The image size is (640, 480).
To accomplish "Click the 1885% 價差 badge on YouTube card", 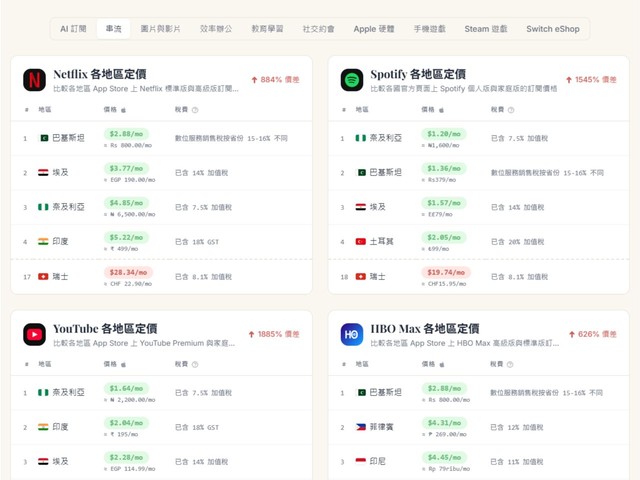I will (x=274, y=334).
